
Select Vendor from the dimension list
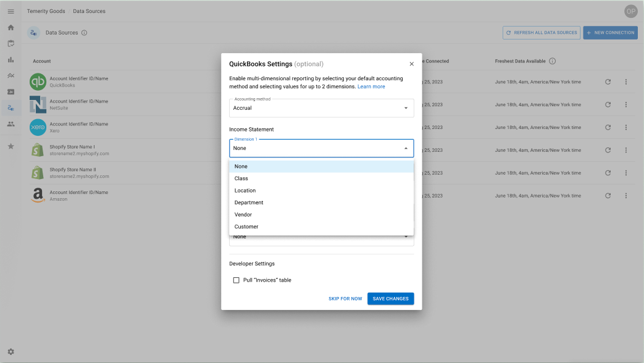point(243,215)
